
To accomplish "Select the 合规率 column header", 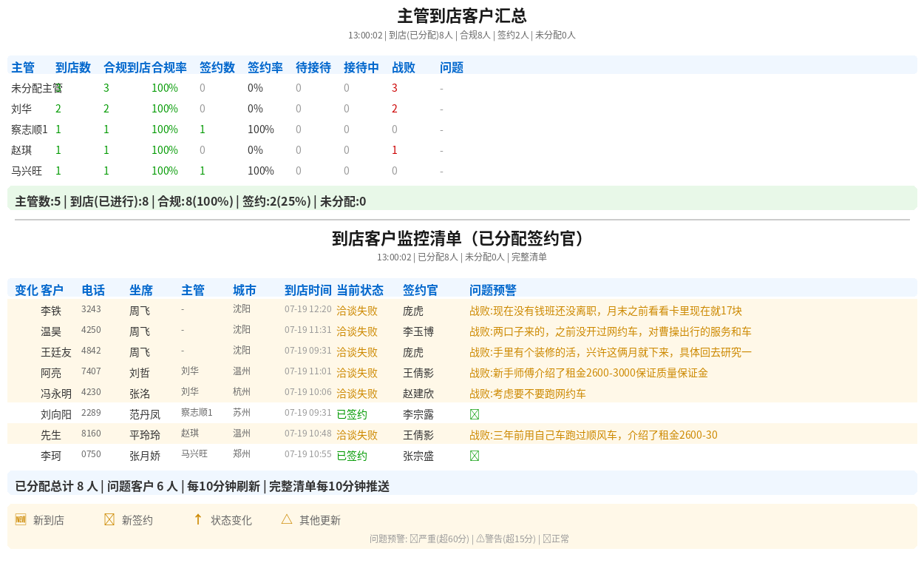I will point(169,67).
